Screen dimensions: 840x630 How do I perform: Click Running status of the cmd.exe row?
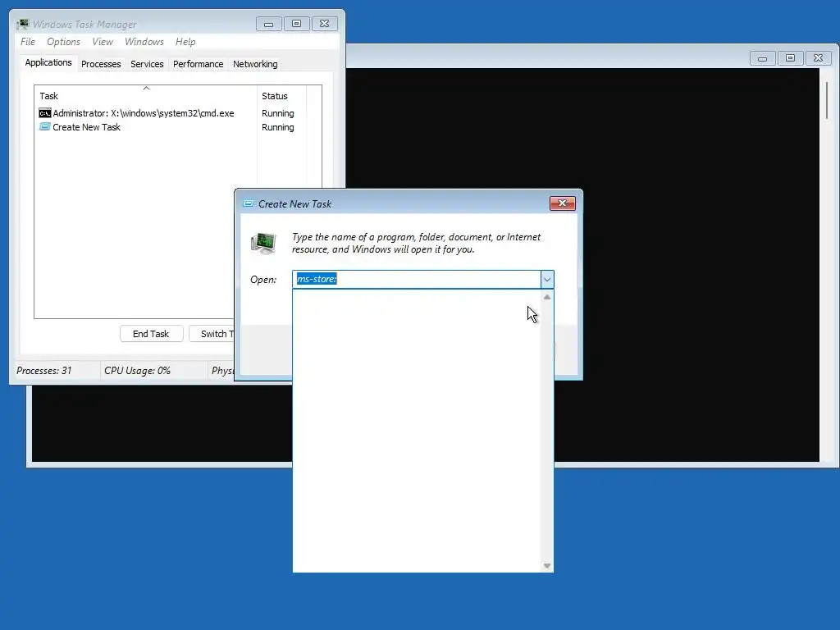click(x=277, y=113)
